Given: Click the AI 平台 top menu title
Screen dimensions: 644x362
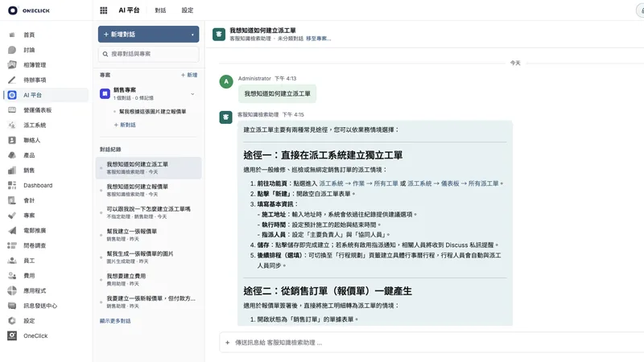Looking at the screenshot, I should click(129, 10).
